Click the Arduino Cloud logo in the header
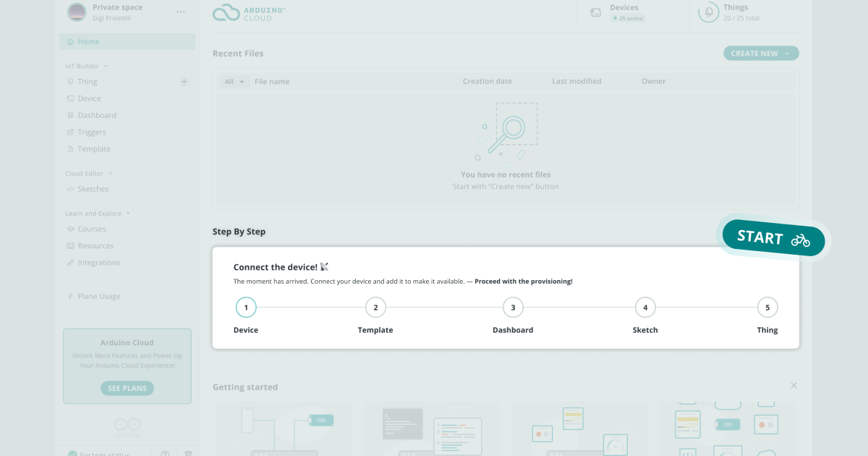Viewport: 868px width, 456px height. [249, 13]
